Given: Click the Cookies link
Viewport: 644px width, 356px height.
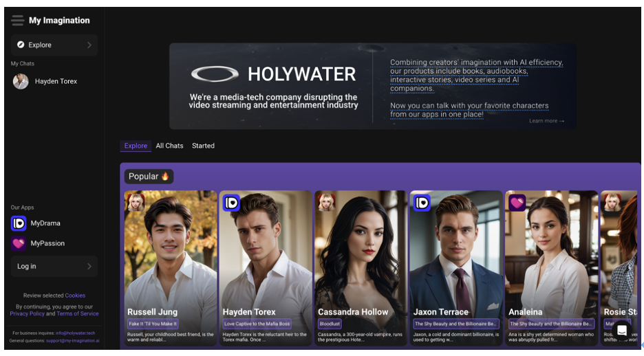Looking at the screenshot, I should (x=75, y=296).
